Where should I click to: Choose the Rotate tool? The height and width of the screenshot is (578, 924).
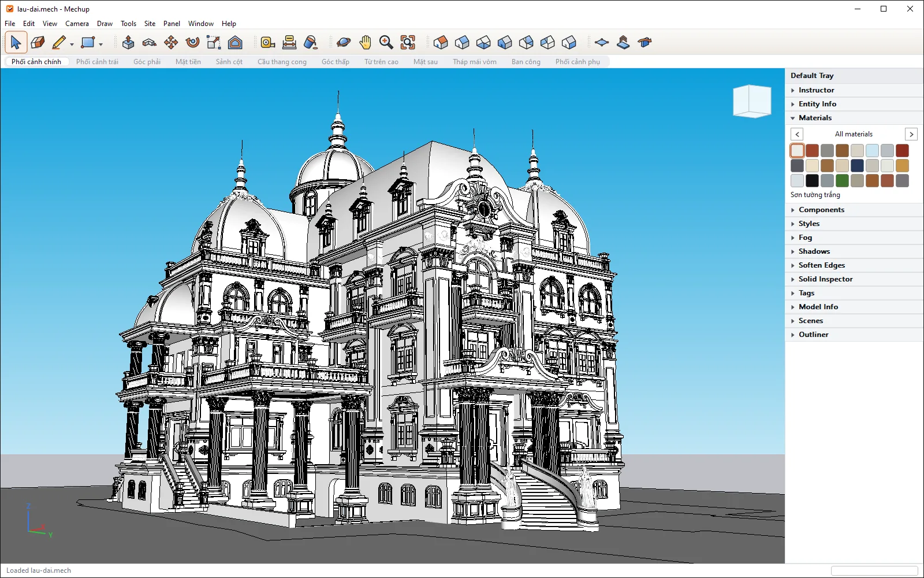192,42
